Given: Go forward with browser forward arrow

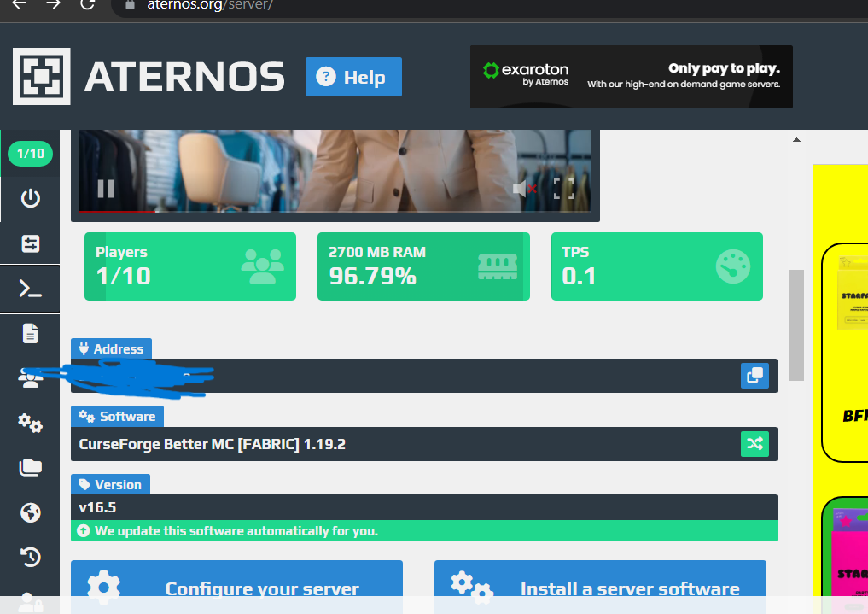Looking at the screenshot, I should 53,5.
